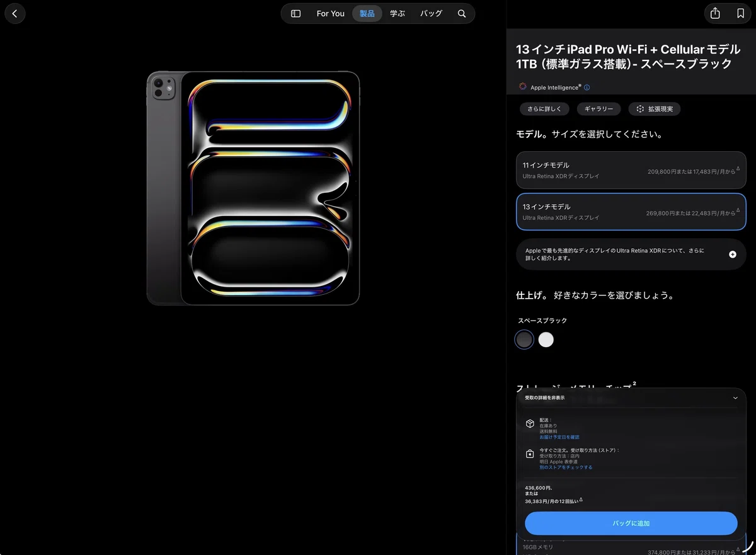Toggle the sidebar panel icon
756x555 pixels.
pos(295,13)
